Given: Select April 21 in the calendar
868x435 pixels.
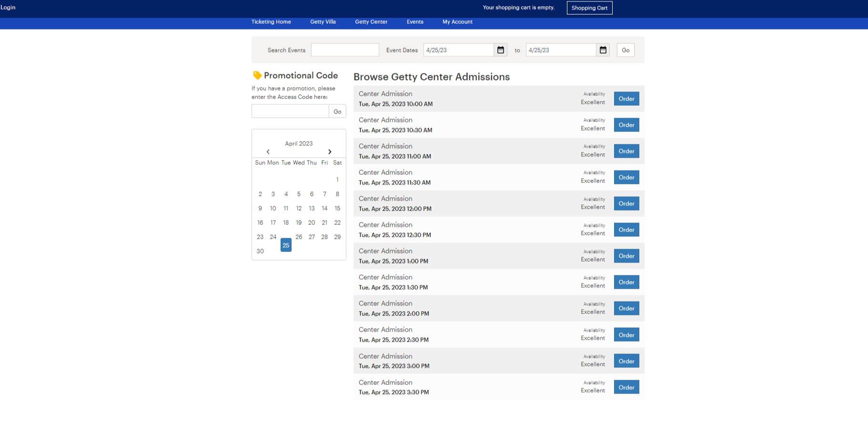Looking at the screenshot, I should [324, 223].
